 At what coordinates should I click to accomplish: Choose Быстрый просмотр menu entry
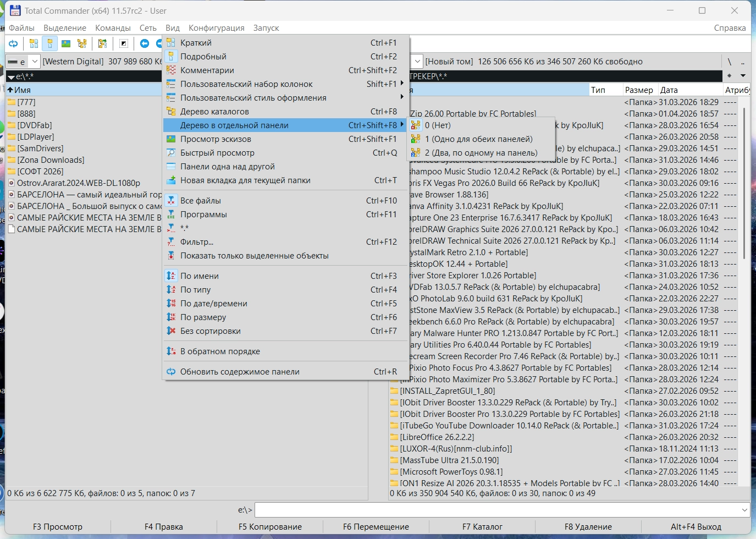point(286,153)
